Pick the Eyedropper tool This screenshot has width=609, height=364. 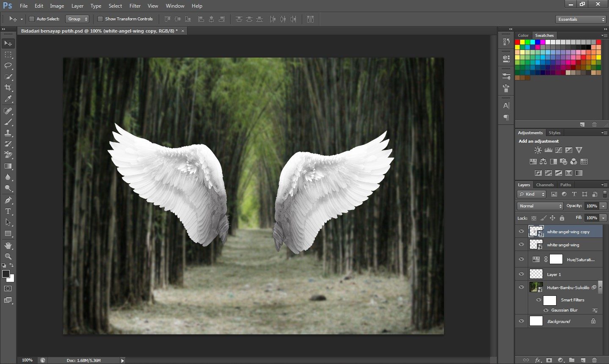[8, 99]
